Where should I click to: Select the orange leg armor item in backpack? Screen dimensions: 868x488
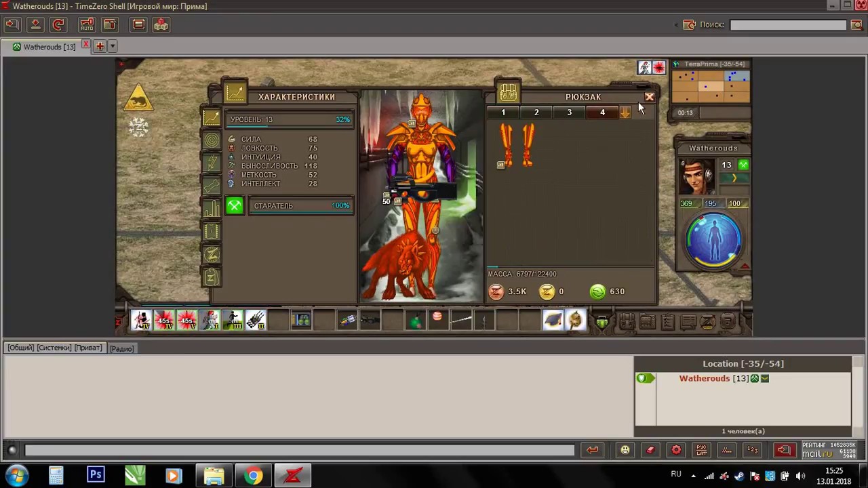(x=517, y=145)
